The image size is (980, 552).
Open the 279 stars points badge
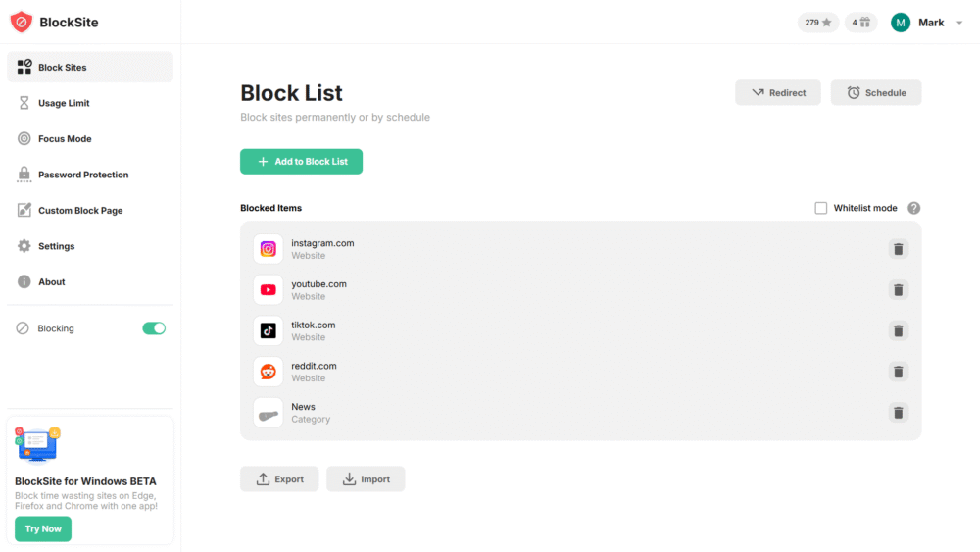pos(818,23)
